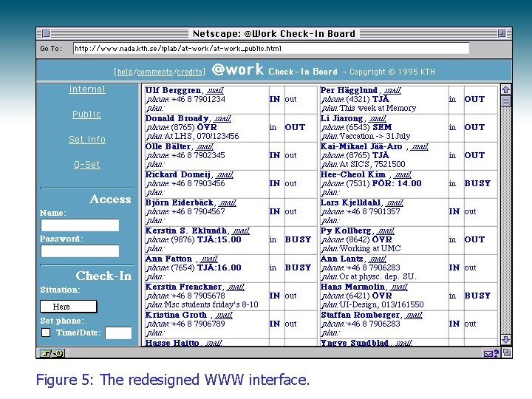The width and height of the screenshot is (532, 399).
Task: Click the security key icon in status bar
Action: tap(52, 353)
